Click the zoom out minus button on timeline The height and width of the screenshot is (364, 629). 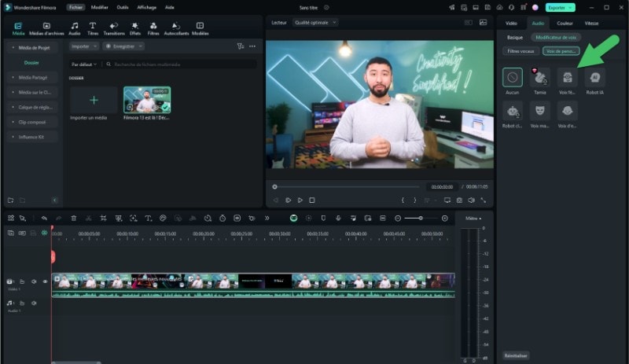tap(398, 219)
